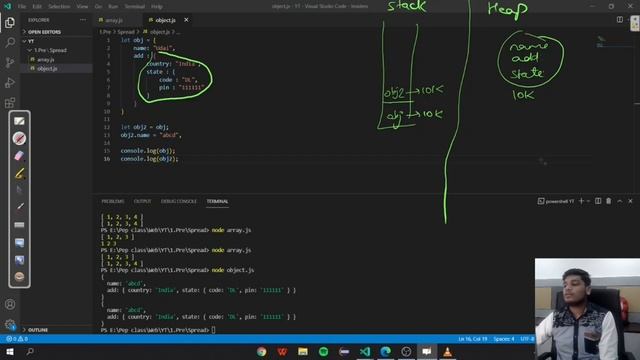This screenshot has width=640, height=360.
Task: Switch to the Output panel tab
Action: 142,201
